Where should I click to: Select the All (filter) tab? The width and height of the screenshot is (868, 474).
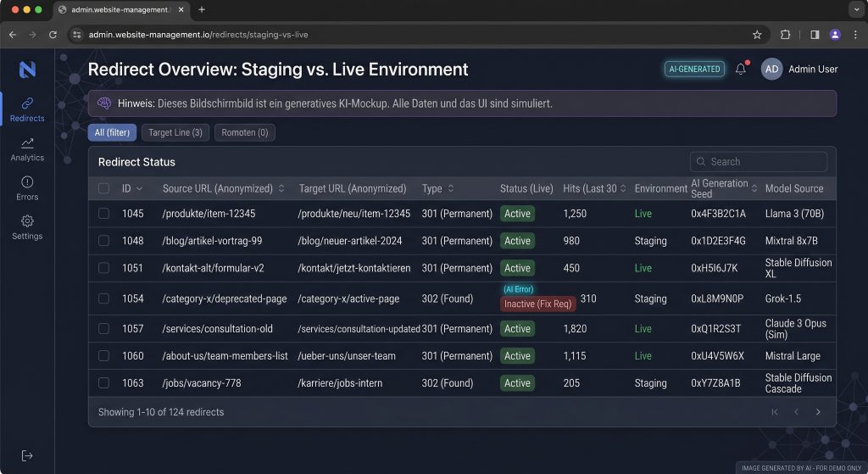(x=112, y=132)
